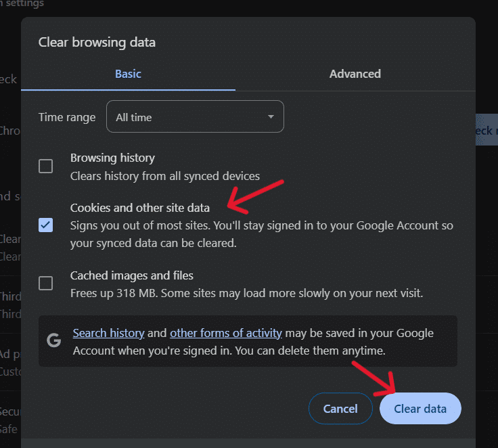
Task: Switch to the Basic tab
Action: 128,74
